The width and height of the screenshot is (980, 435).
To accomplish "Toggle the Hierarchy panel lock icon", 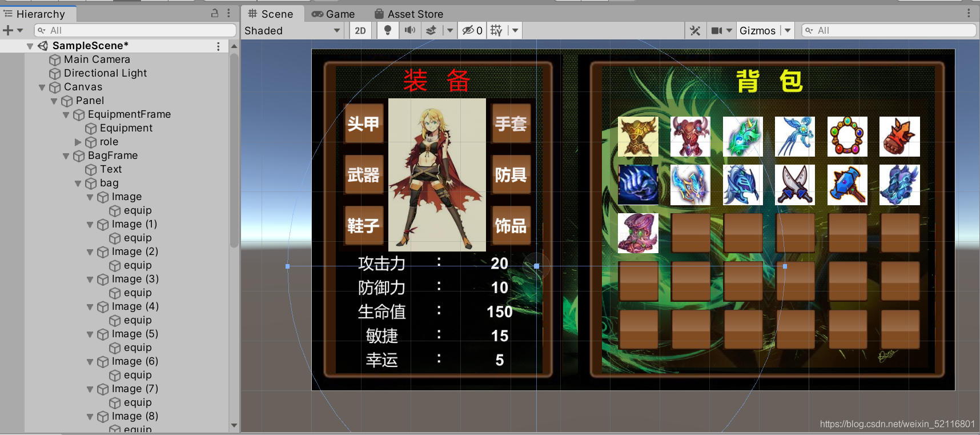I will click(215, 13).
